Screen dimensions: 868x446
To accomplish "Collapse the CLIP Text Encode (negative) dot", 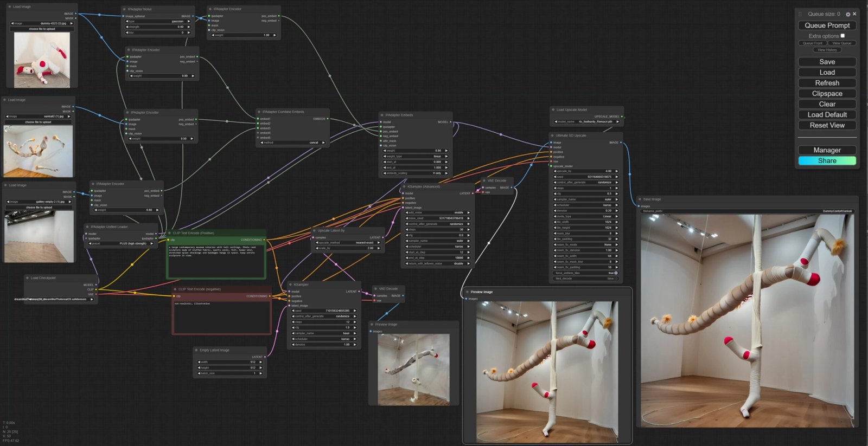I will 175,289.
